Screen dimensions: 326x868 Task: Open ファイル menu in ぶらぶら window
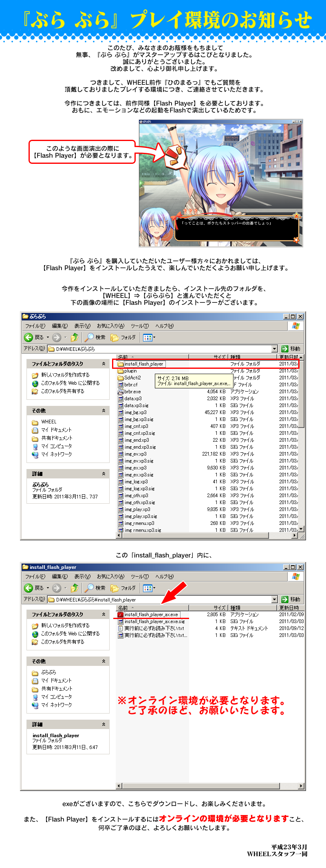coord(35,326)
